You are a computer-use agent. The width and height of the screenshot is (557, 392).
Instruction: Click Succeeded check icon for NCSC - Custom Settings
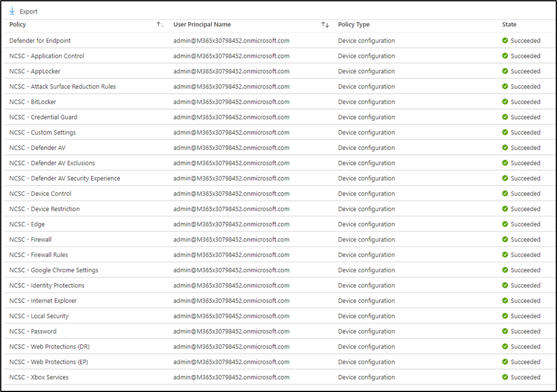(x=505, y=132)
